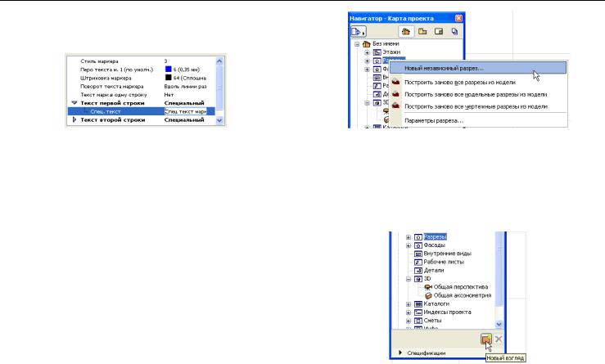Screen dimensions: 605x364
Task: Select Рабочие листы tree item
Action: coord(444,262)
